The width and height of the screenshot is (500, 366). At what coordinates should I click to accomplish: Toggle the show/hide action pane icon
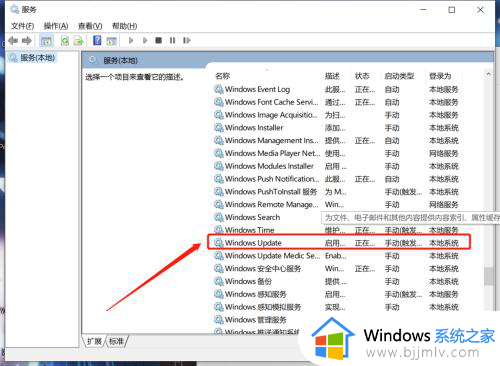111,41
